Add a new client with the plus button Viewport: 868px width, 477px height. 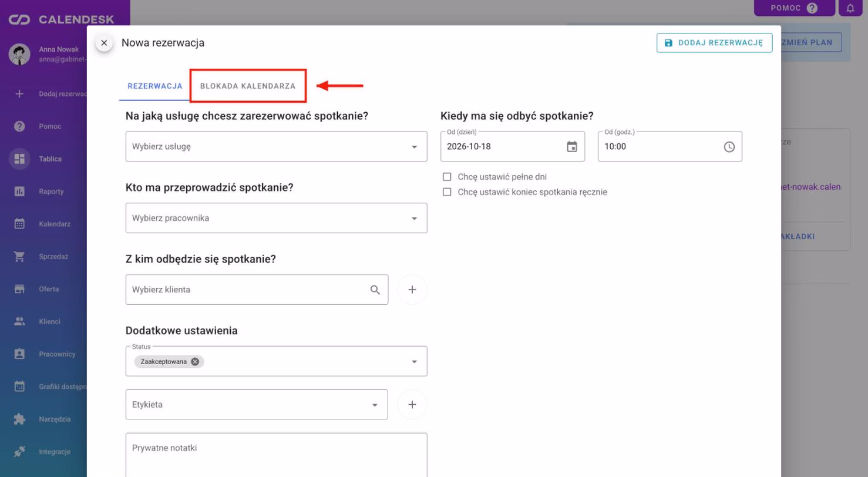pyautogui.click(x=412, y=290)
